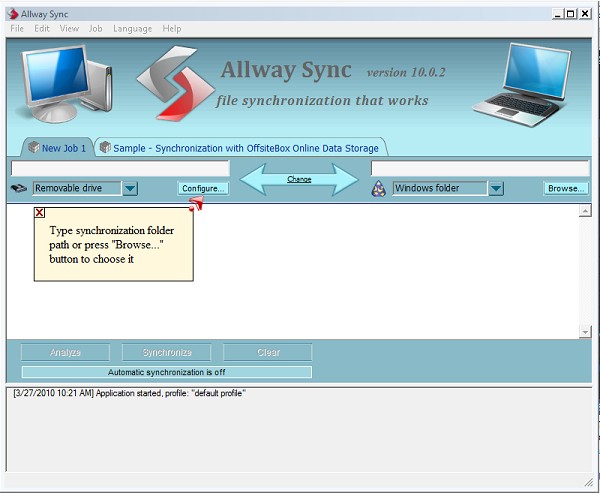Viewport: 600px width, 493px height.
Task: Click the desktop computer image in banner
Action: (x=66, y=82)
